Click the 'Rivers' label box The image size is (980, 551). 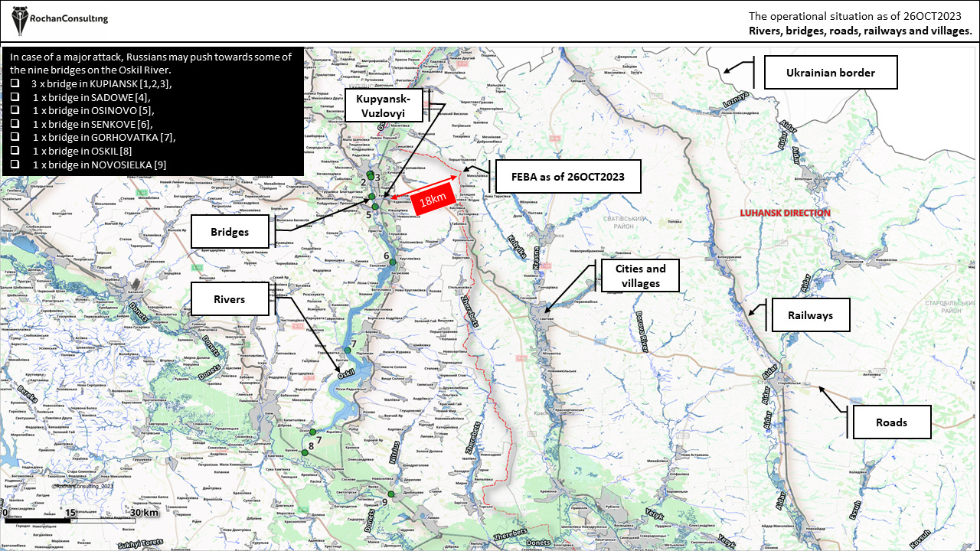(x=230, y=299)
